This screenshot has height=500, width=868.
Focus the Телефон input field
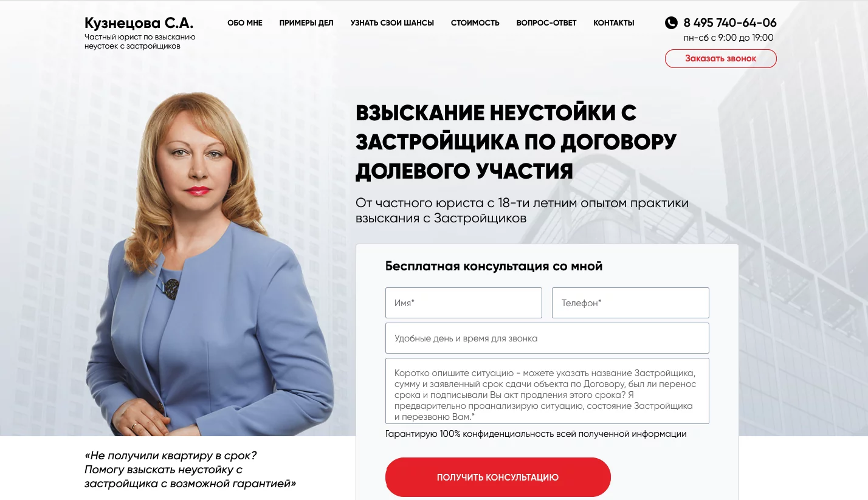pos(630,303)
